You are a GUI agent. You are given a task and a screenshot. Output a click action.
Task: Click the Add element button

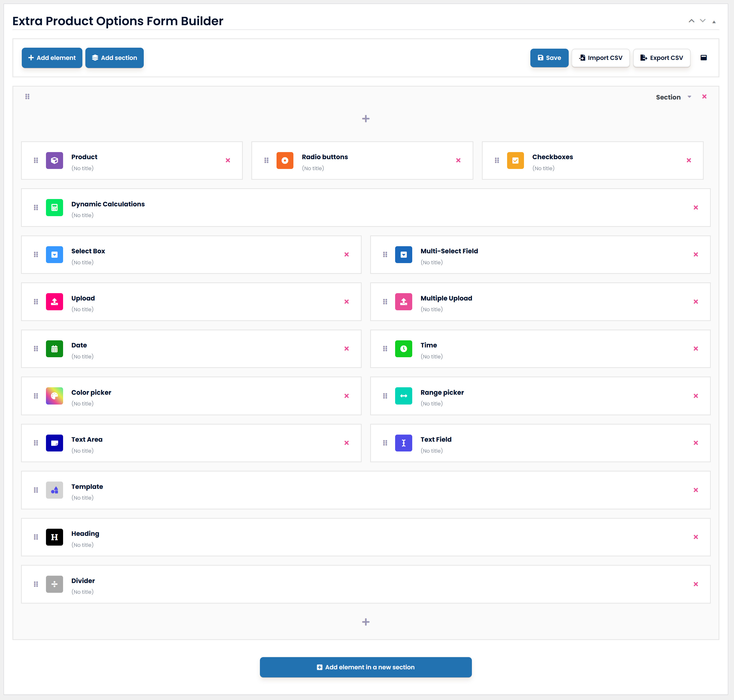52,58
